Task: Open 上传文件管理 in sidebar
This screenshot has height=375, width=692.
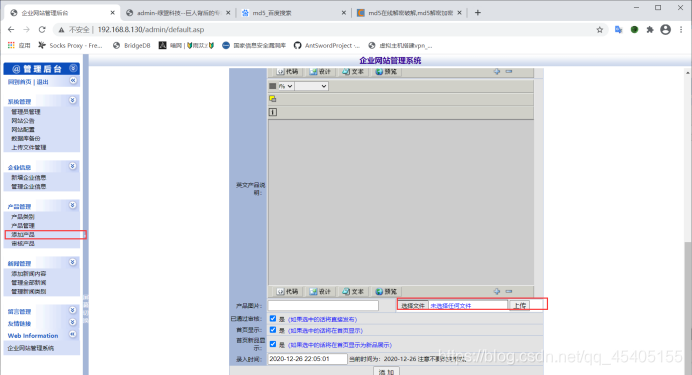Action: click(x=29, y=147)
